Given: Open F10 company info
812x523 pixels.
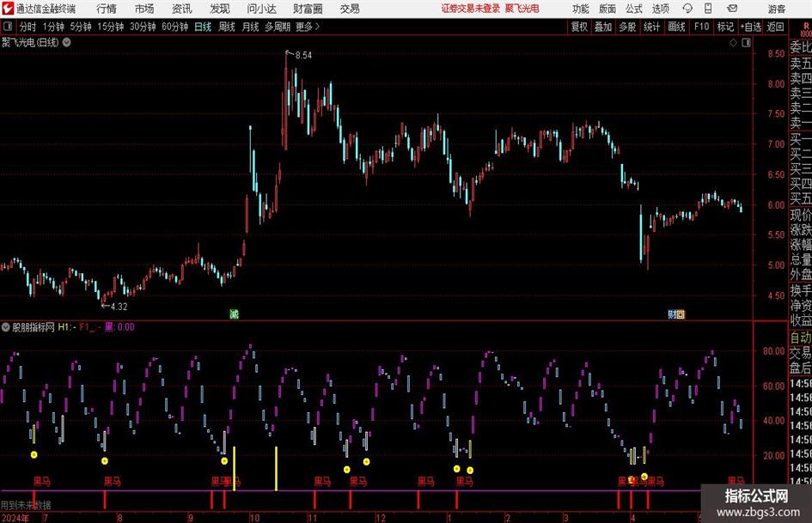Looking at the screenshot, I should [702, 27].
